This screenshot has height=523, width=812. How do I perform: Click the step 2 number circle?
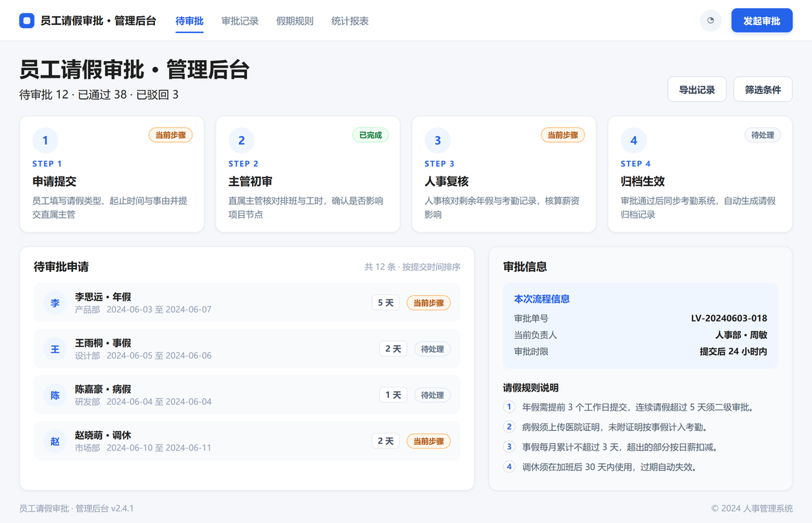point(242,141)
